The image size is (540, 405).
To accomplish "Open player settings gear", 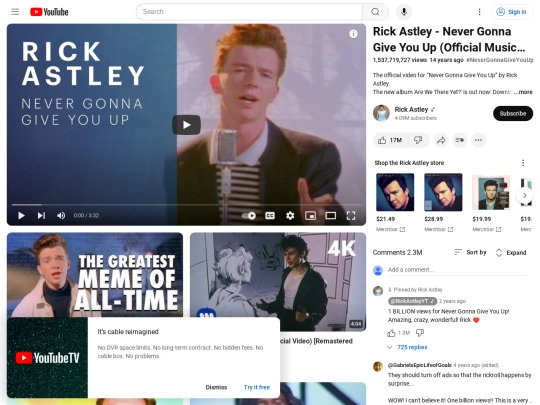I will pos(290,216).
